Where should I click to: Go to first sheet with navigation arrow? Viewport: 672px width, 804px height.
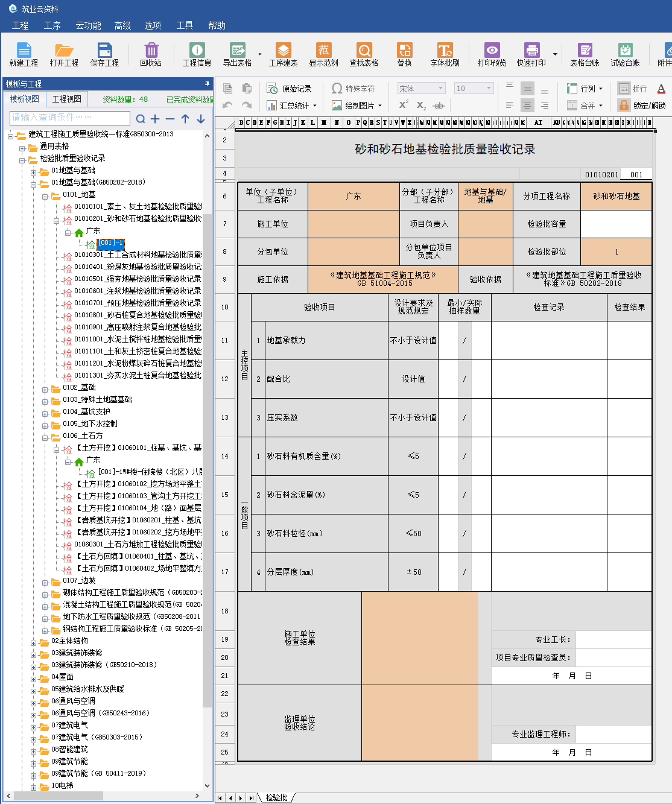pyautogui.click(x=220, y=798)
